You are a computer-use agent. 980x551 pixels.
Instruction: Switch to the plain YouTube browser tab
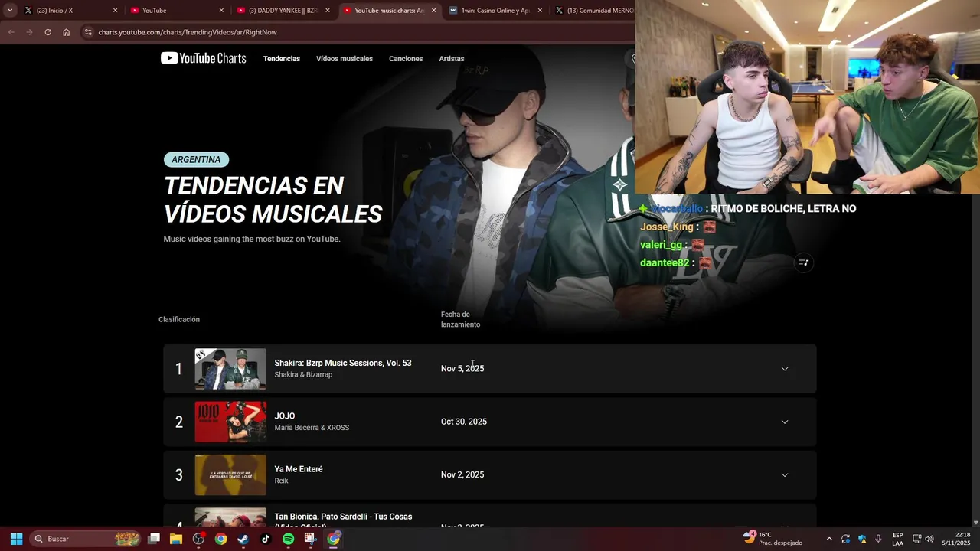coord(176,11)
